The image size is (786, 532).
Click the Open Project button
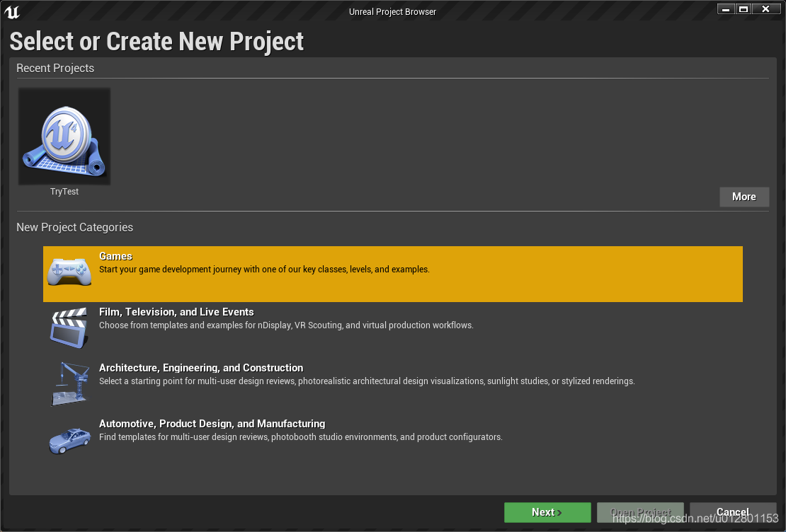(640, 512)
